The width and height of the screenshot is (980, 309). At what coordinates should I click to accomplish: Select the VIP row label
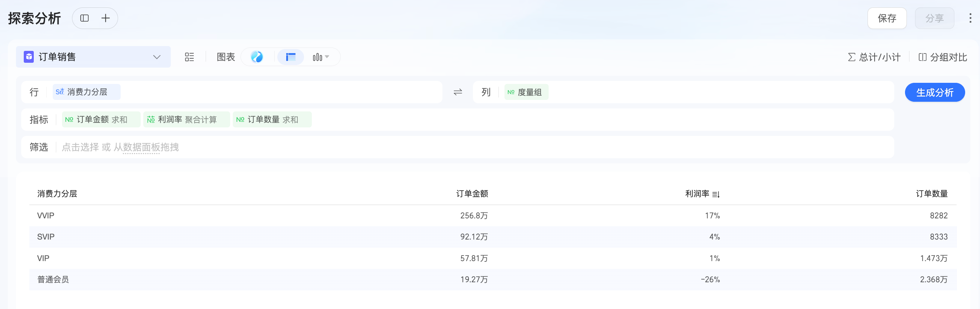[x=43, y=258]
